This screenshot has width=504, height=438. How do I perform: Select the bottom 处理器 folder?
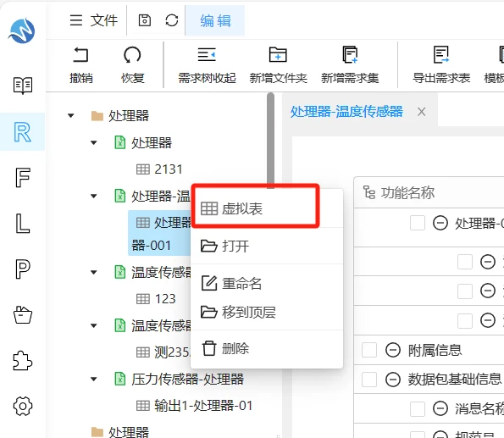[128, 432]
